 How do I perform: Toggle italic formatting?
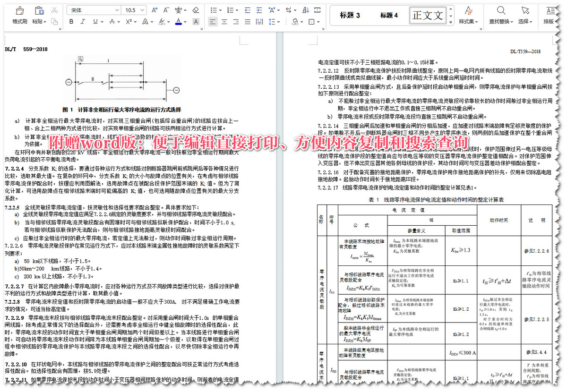(83, 22)
